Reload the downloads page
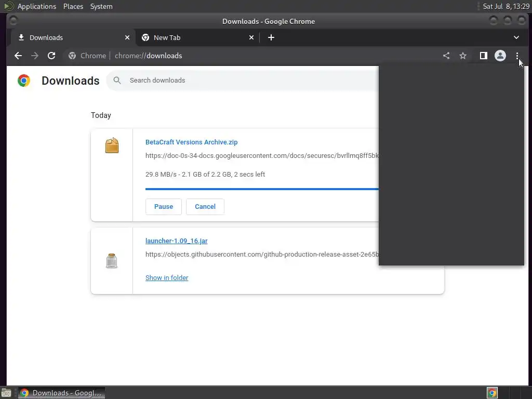The height and width of the screenshot is (399, 532). click(x=51, y=56)
